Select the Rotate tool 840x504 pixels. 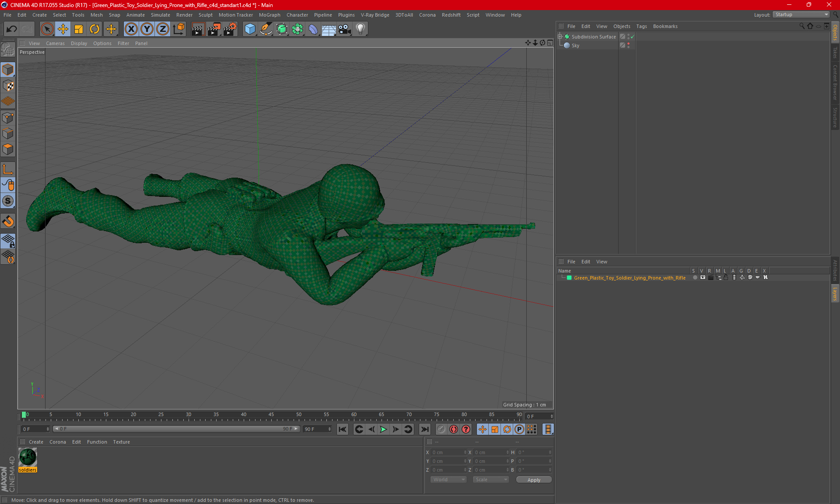pyautogui.click(x=94, y=29)
